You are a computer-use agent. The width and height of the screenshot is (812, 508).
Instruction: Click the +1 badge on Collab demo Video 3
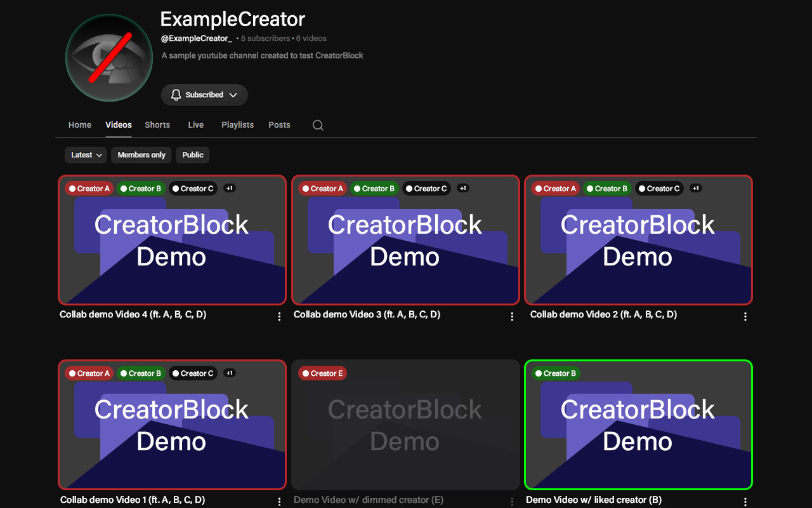[463, 188]
